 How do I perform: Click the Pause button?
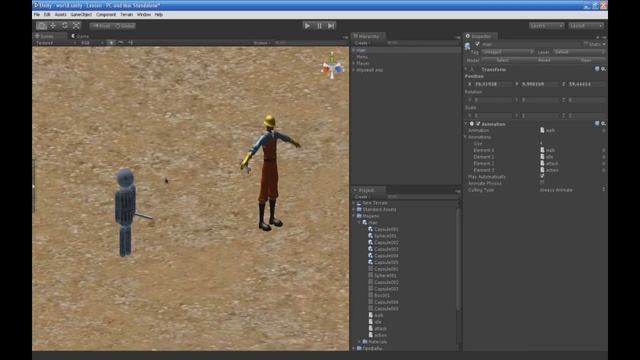point(319,26)
